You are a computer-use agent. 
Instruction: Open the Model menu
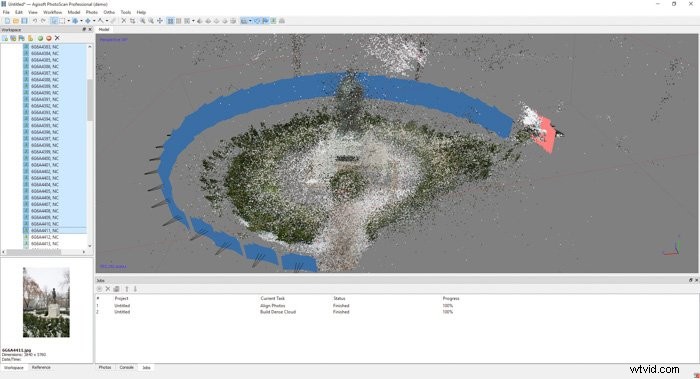coord(74,12)
